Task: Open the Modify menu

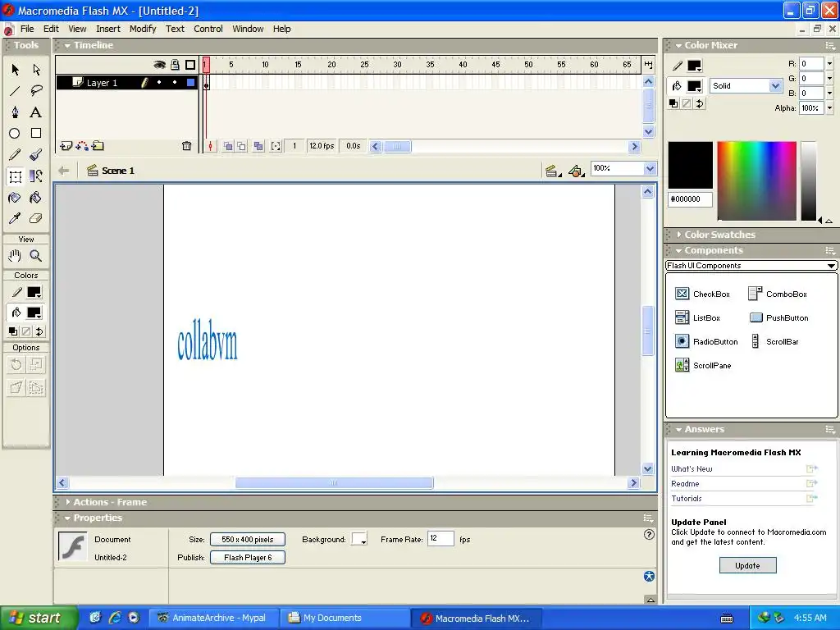Action: coord(143,29)
